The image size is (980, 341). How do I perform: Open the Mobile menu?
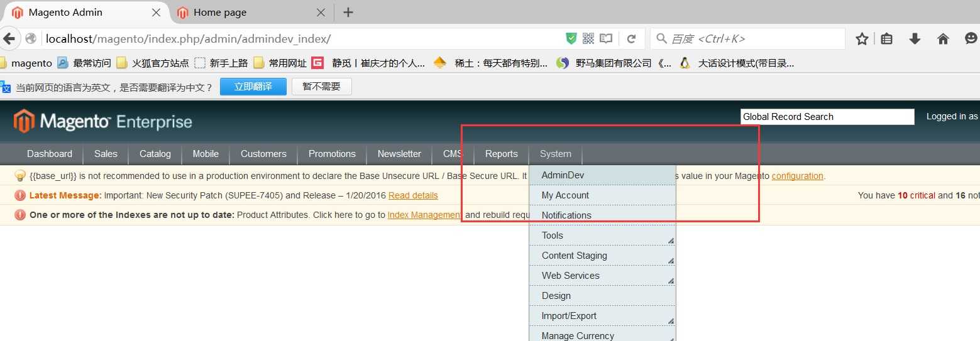tap(206, 154)
